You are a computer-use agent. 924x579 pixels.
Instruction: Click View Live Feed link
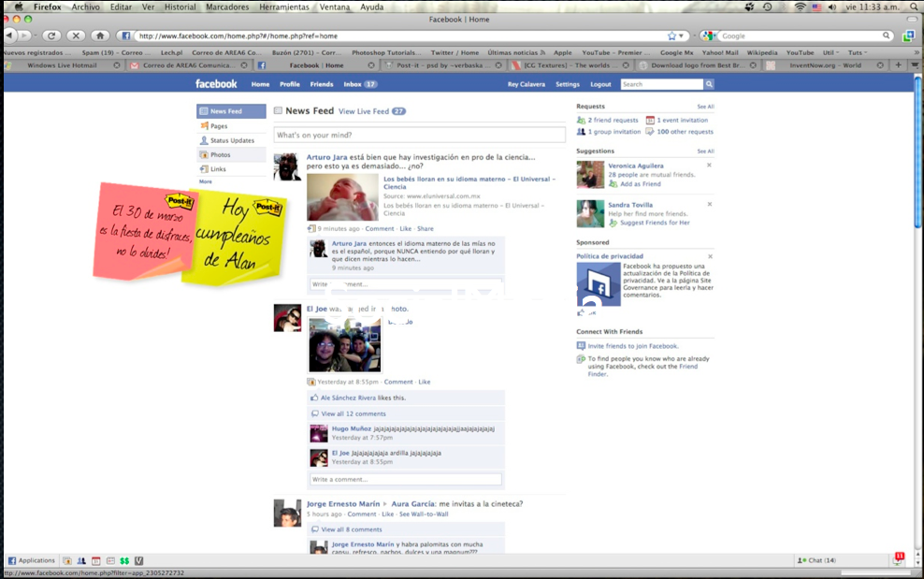pos(364,111)
